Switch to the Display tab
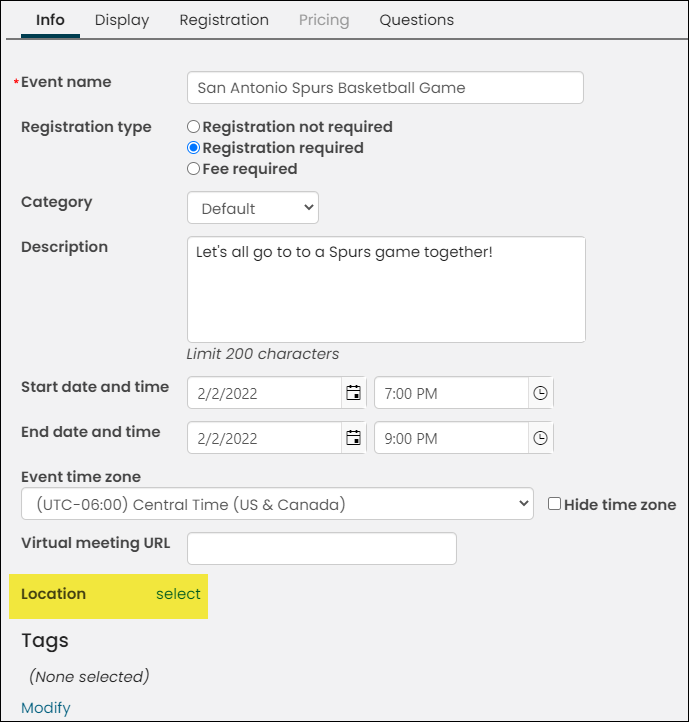Image resolution: width=689 pixels, height=722 pixels. (122, 20)
